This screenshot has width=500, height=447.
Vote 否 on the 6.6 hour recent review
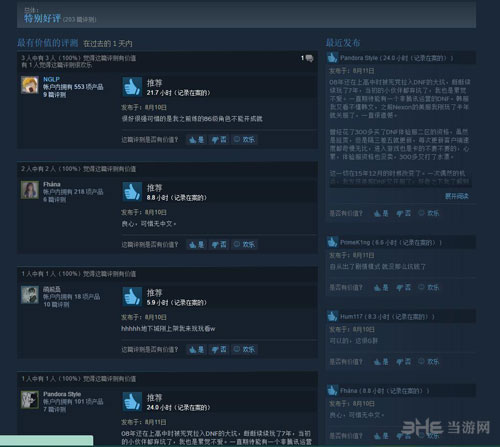pos(404,287)
